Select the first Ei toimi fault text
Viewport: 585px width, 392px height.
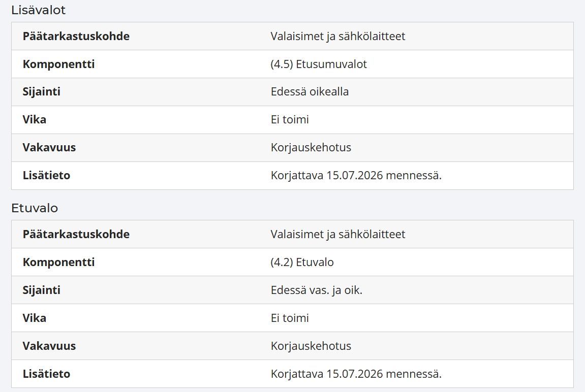[290, 120]
